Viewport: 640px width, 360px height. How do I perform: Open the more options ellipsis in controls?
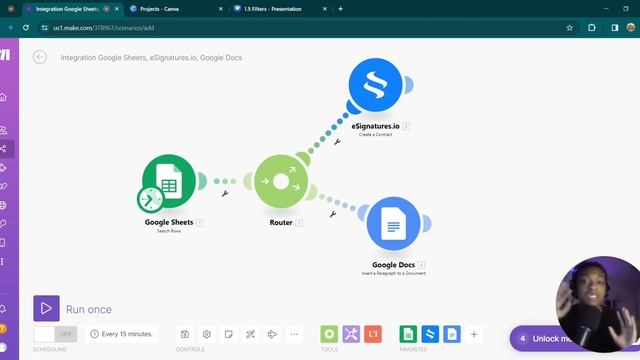point(294,334)
